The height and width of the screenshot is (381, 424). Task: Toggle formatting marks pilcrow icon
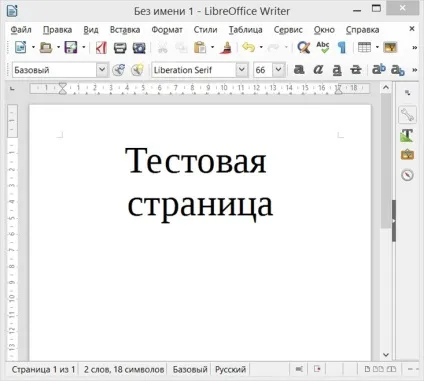coord(342,47)
